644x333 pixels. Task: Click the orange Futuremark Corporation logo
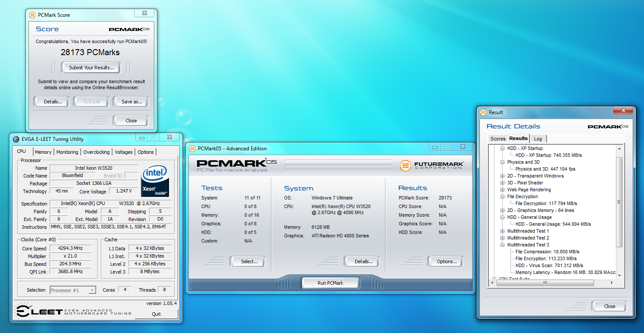click(405, 165)
